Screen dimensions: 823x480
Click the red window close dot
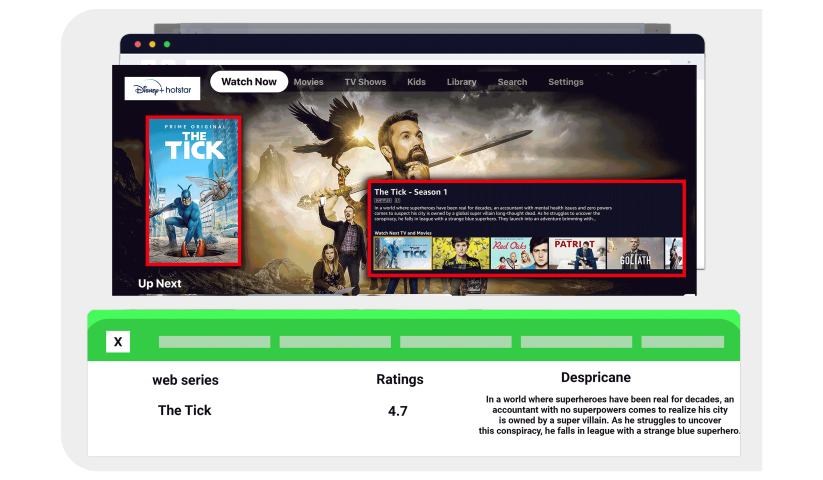[x=138, y=45]
